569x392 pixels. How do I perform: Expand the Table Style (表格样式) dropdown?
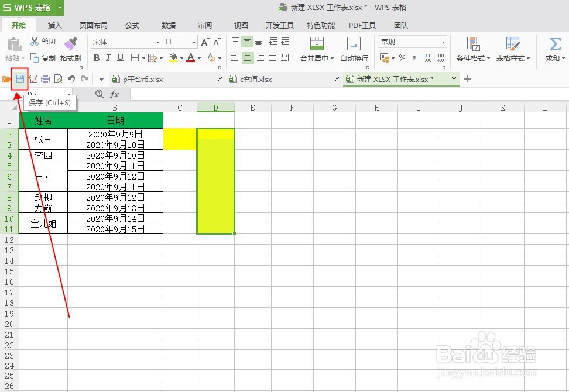pos(529,58)
